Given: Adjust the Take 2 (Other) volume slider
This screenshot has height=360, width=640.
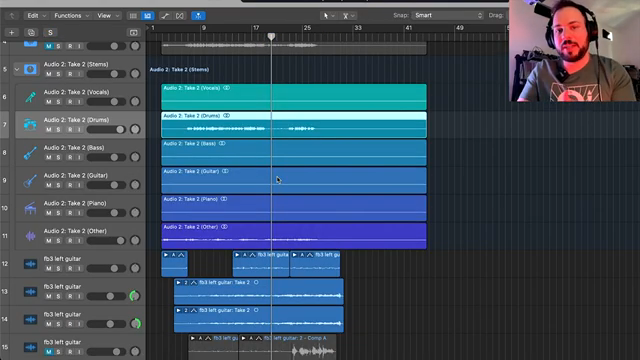Looking at the screenshot, I should [106, 240].
